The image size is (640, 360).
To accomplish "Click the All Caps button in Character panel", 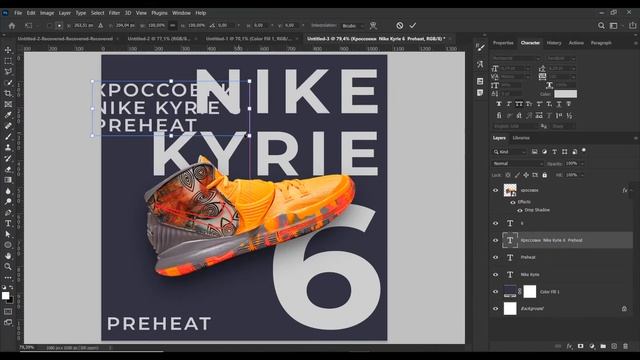I will click(519, 104).
